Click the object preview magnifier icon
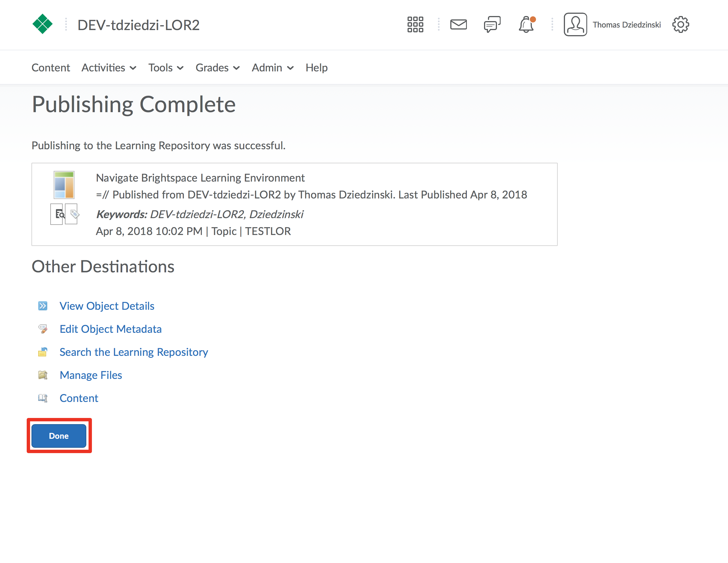Image resolution: width=728 pixels, height=563 pixels. 57,214
